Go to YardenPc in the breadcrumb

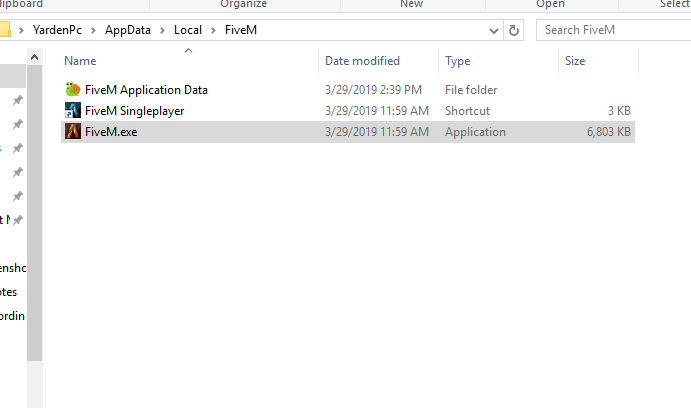tap(57, 30)
